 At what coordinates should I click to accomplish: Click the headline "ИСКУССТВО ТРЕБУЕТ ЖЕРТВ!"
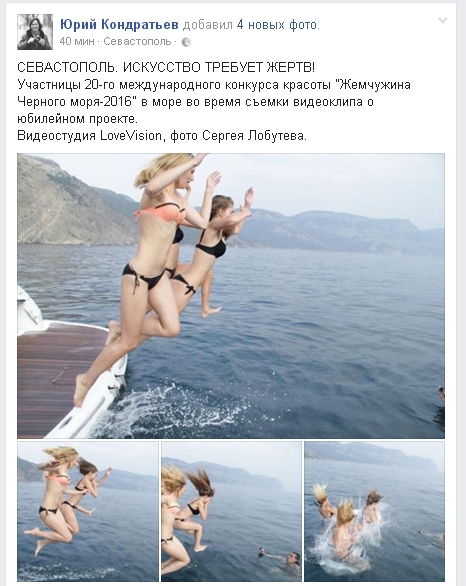(x=219, y=68)
